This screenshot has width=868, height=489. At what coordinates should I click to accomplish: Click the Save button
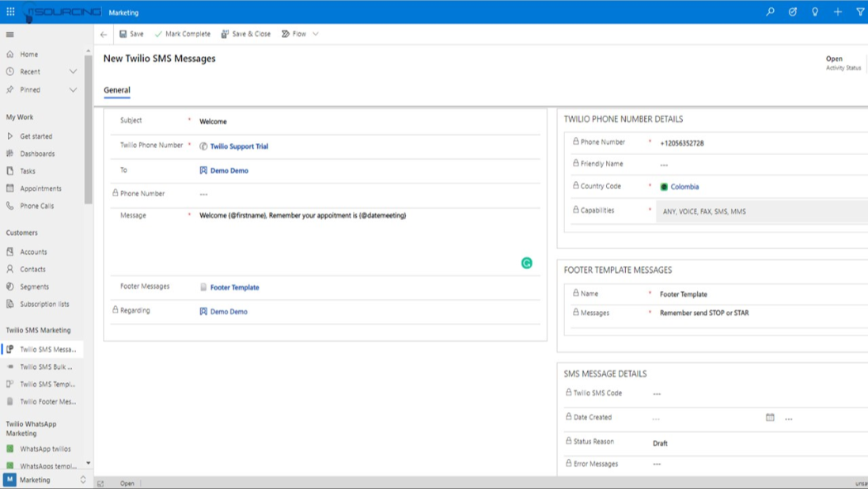[x=131, y=34]
